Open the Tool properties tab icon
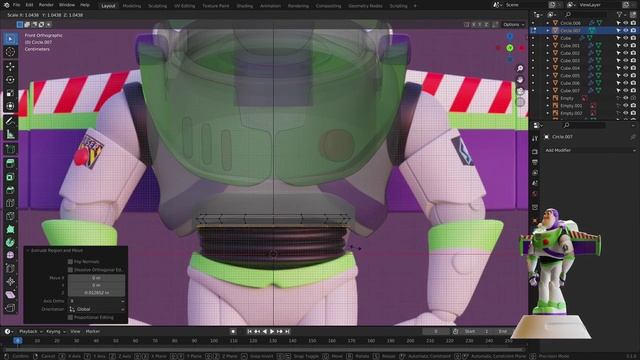The image size is (640, 360). tap(535, 139)
